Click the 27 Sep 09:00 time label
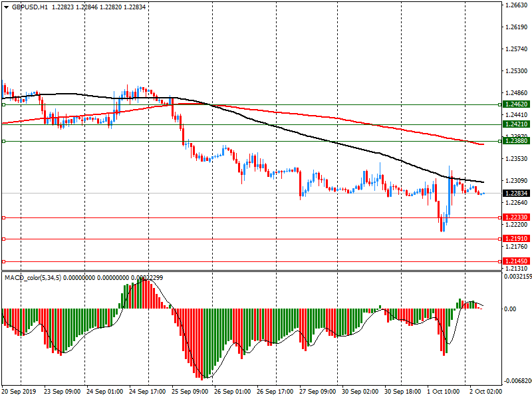The image size is (532, 399). pos(318,392)
